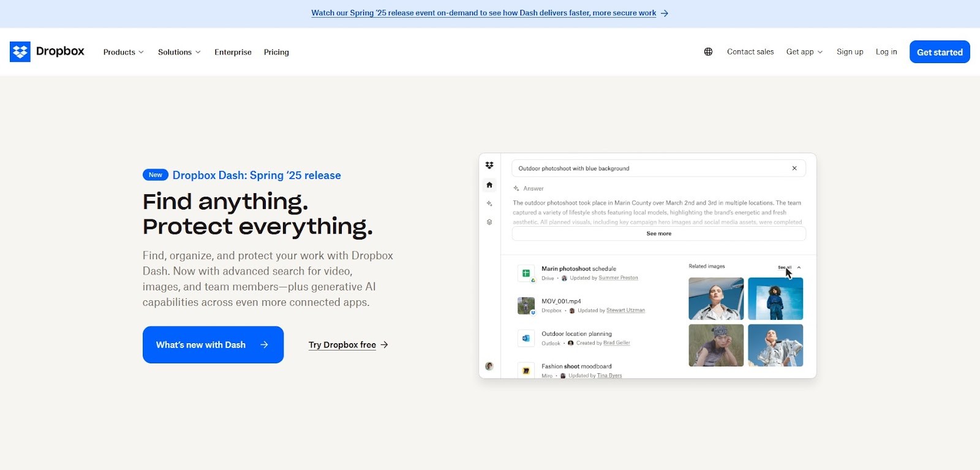Click the Stewart Utzman name link
Image resolution: width=980 pixels, height=470 pixels.
[625, 311]
